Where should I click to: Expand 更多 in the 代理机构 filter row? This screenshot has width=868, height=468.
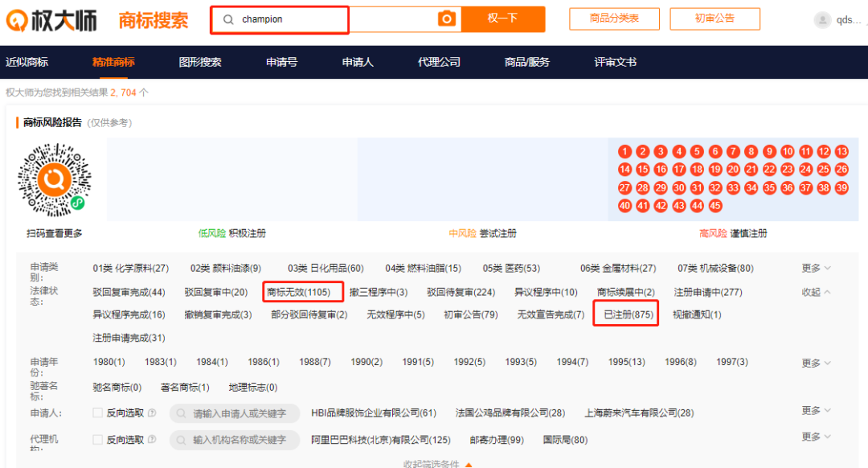coord(816,437)
